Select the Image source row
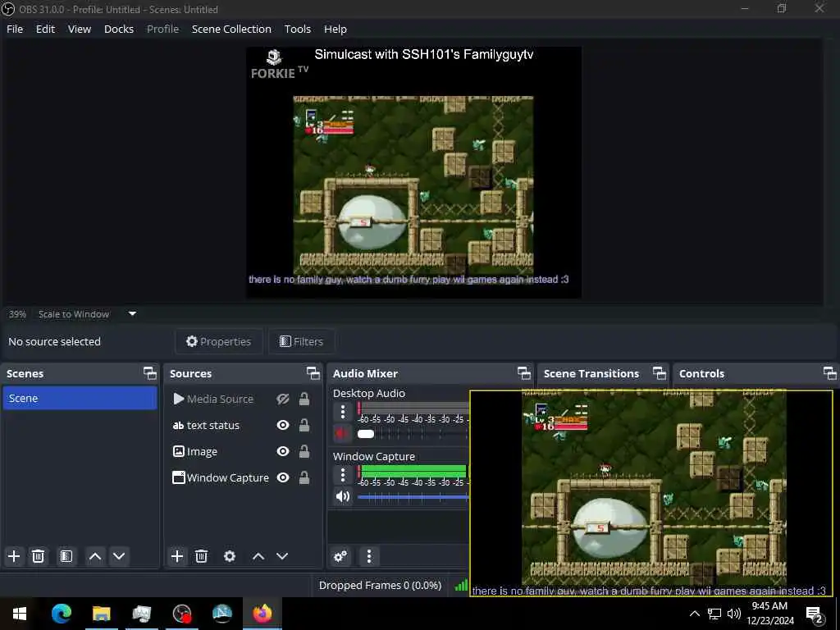This screenshot has width=840, height=630. (x=243, y=452)
